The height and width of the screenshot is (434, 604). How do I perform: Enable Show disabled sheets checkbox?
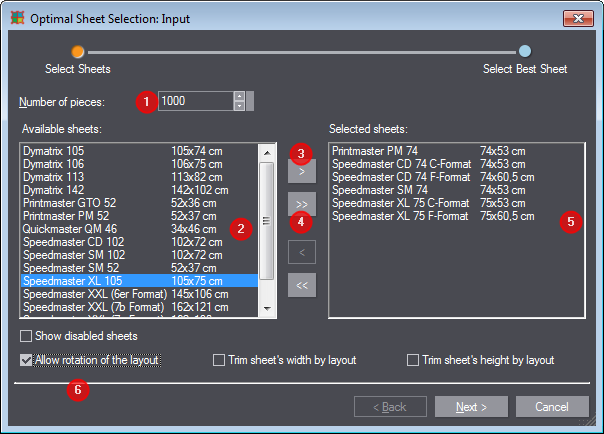(27, 336)
